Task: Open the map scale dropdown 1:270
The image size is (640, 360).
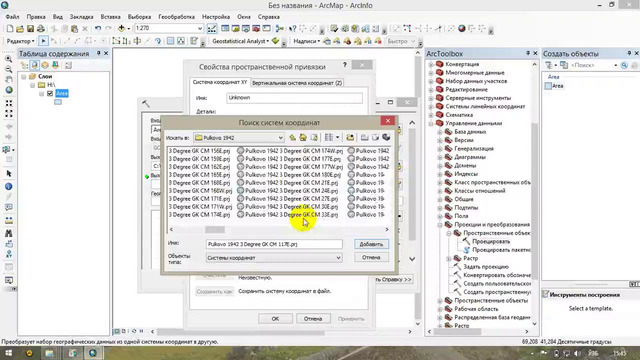Action: 200,29
